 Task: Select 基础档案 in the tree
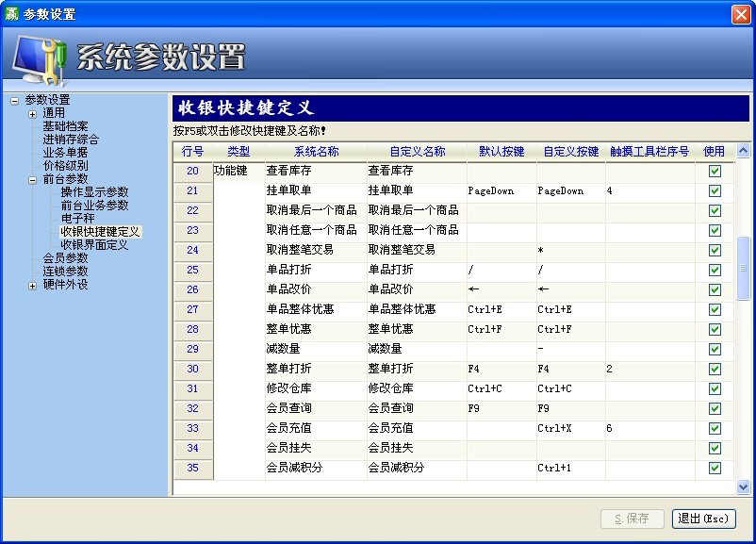[x=65, y=126]
